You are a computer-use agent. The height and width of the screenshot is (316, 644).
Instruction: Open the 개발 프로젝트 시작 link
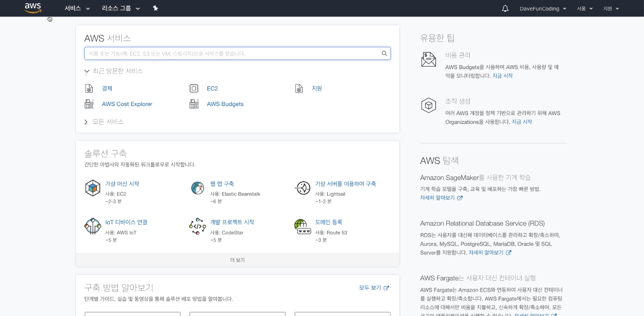[x=232, y=222]
